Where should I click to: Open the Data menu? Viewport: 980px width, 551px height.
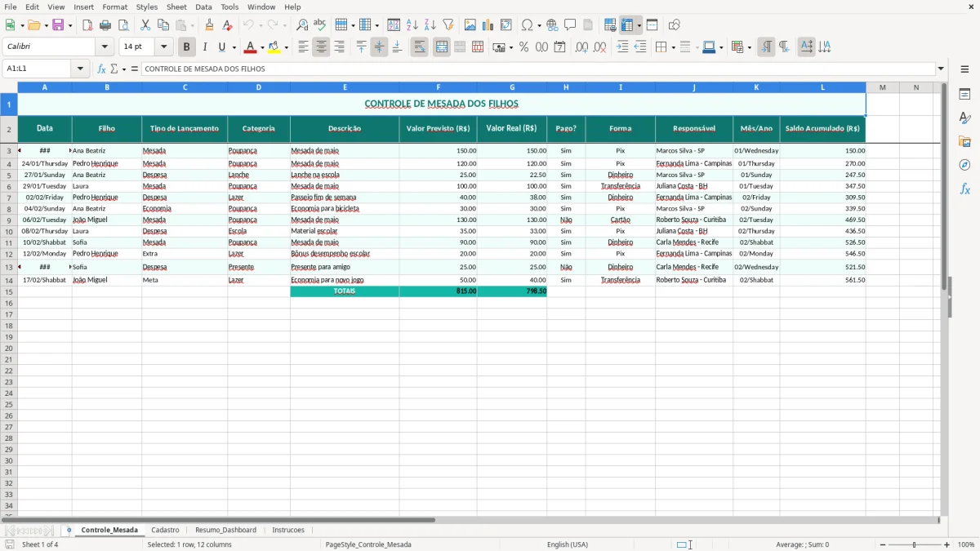pyautogui.click(x=203, y=7)
